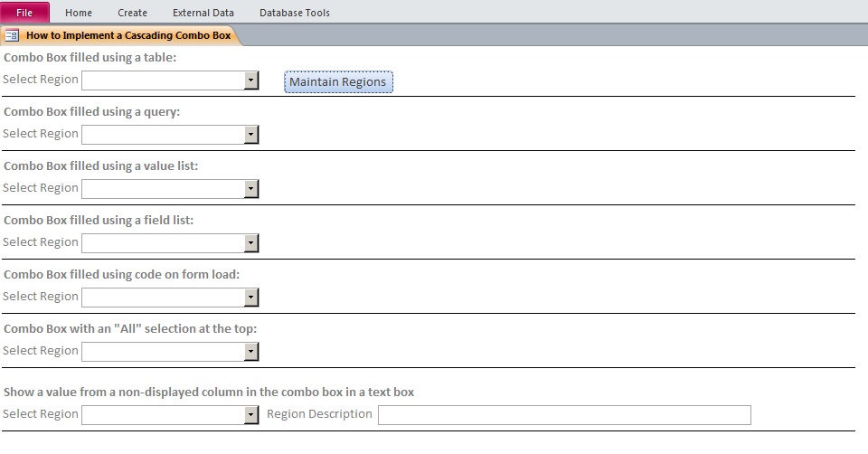The height and width of the screenshot is (454, 868).
Task: Open the File backstage tab
Action: (24, 12)
